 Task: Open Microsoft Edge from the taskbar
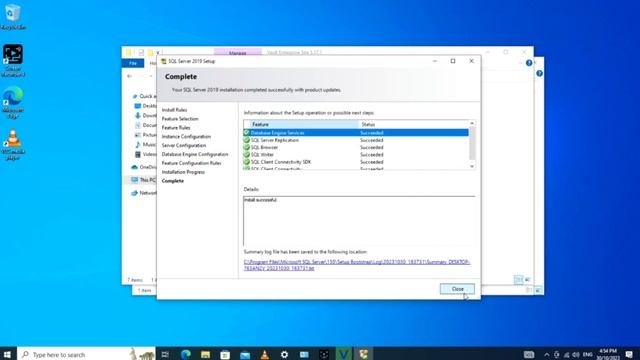pyautogui.click(x=186, y=354)
